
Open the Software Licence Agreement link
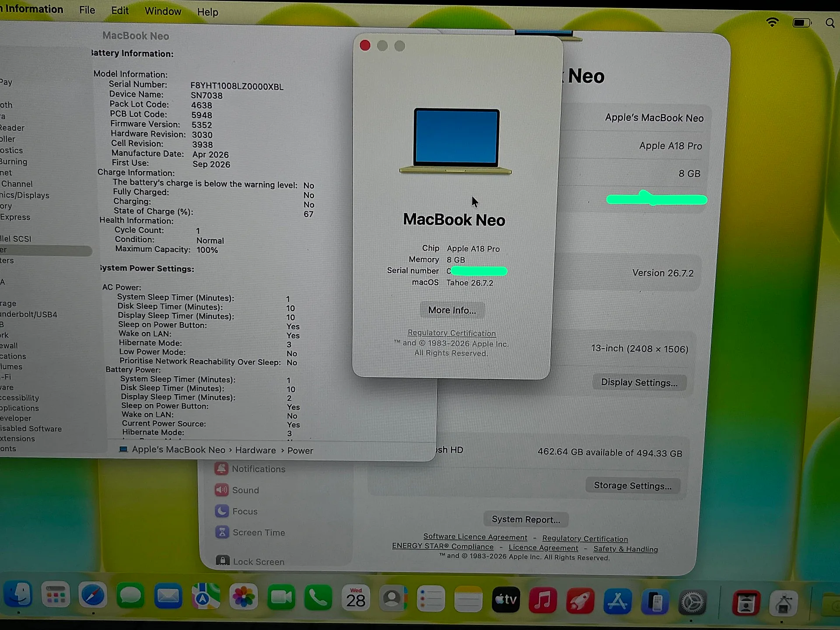coord(475,537)
